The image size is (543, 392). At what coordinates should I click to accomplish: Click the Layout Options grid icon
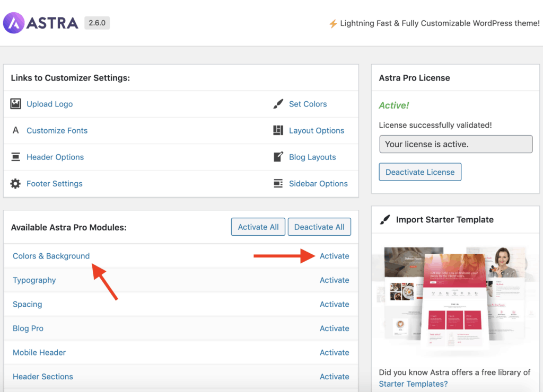click(x=278, y=130)
